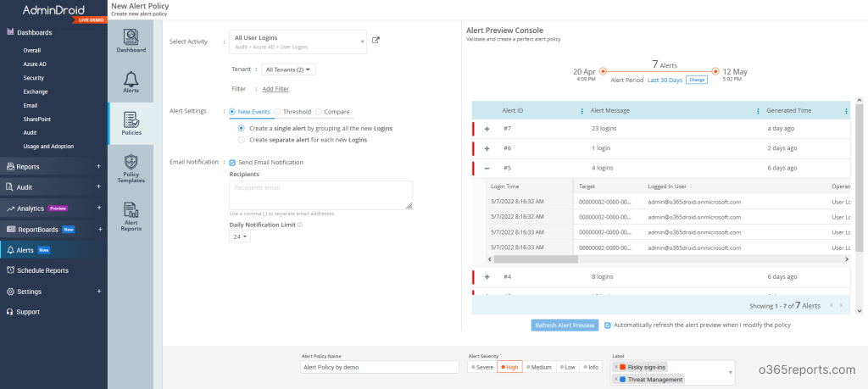Click the Refresh Alert Preview button

coord(565,325)
